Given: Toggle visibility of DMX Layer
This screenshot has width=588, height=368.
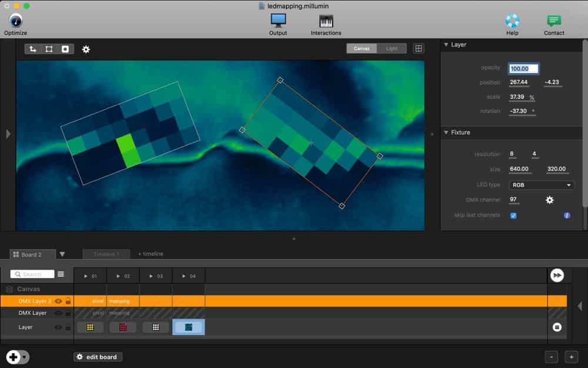Looking at the screenshot, I should 58,313.
